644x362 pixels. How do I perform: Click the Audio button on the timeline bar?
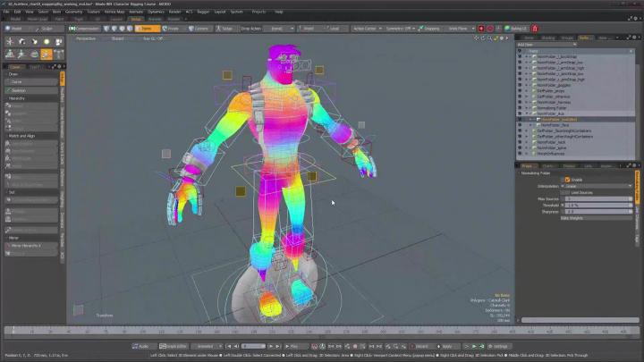click(141, 346)
